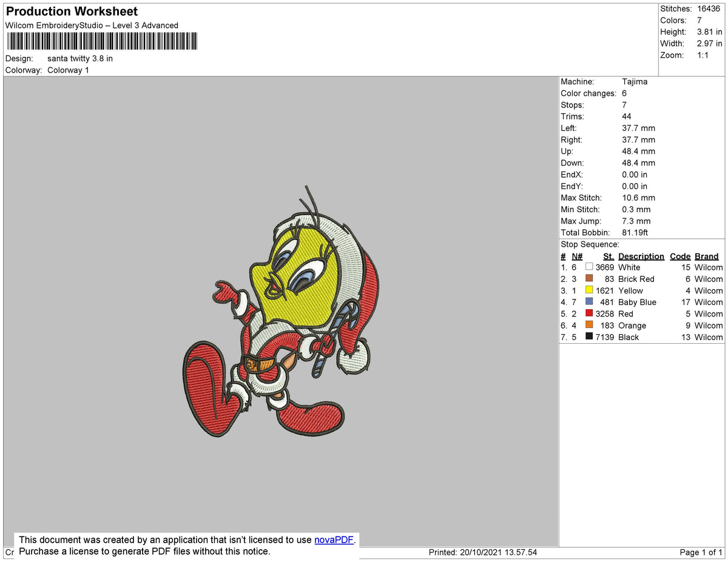Click the St. column header

pyautogui.click(x=608, y=256)
